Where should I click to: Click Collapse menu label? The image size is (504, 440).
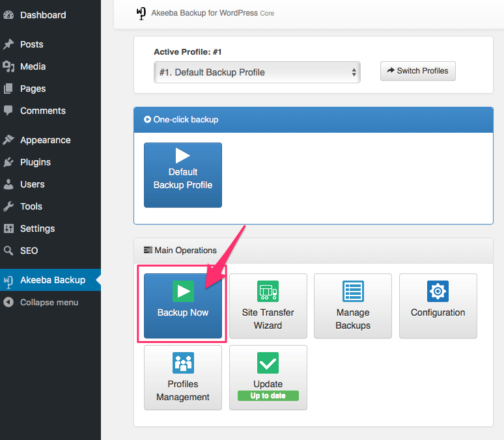(49, 303)
